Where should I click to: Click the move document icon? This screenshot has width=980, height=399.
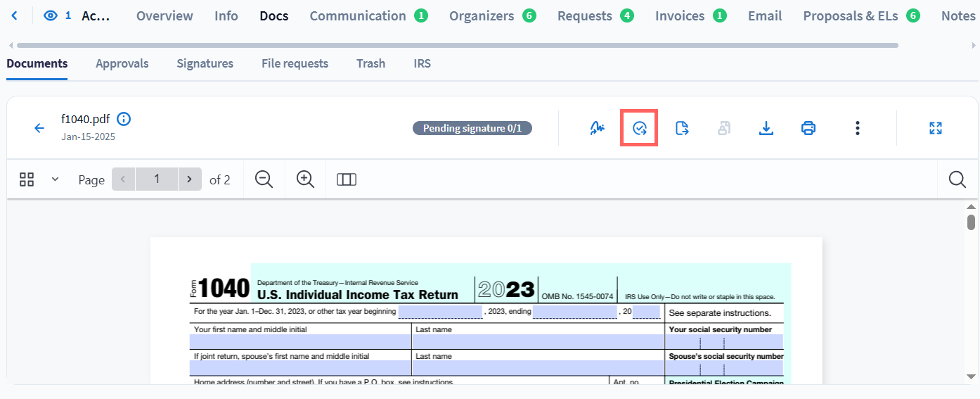click(x=681, y=128)
